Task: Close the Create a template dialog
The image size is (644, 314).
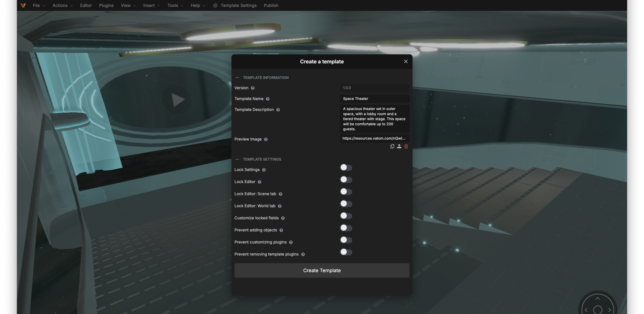Action: 406,62
